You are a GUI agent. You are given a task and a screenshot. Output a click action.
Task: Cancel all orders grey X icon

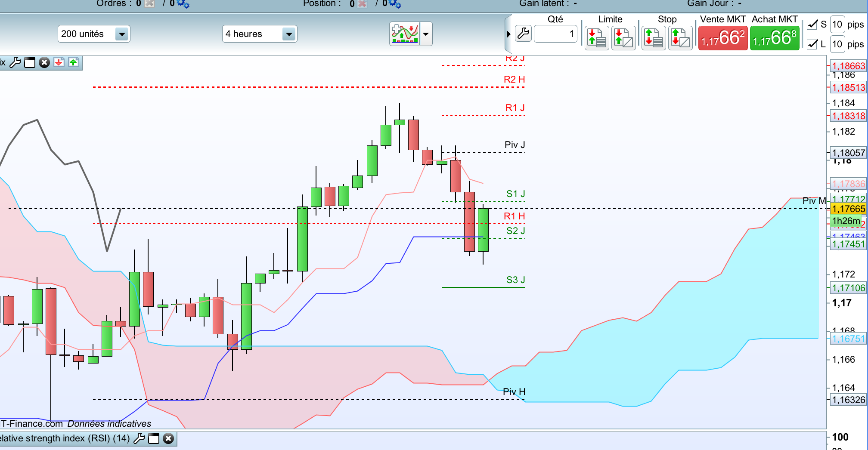pyautogui.click(x=149, y=3)
